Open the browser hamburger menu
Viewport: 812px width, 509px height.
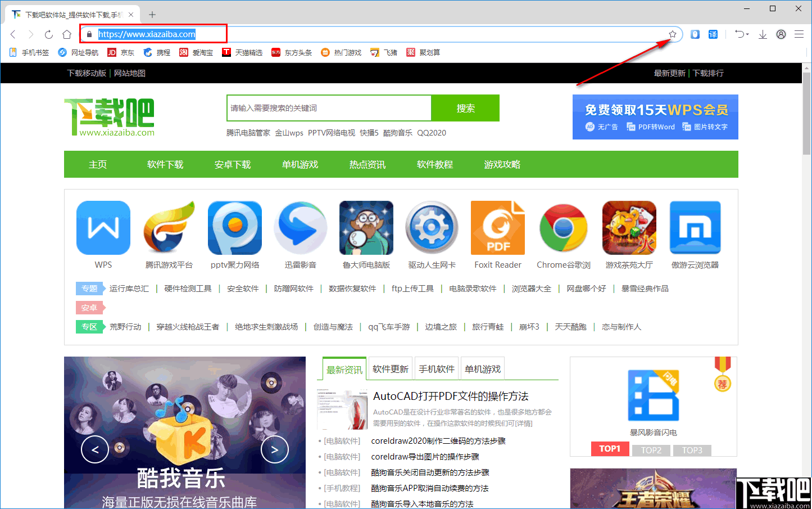click(x=799, y=34)
